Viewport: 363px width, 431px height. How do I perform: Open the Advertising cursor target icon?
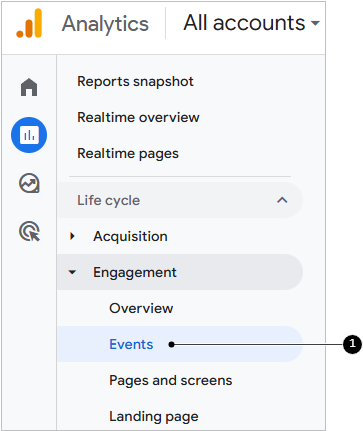(30, 231)
